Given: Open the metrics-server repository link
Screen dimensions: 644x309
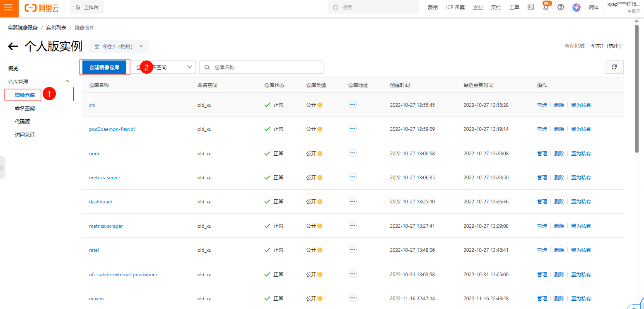Looking at the screenshot, I should [x=104, y=178].
